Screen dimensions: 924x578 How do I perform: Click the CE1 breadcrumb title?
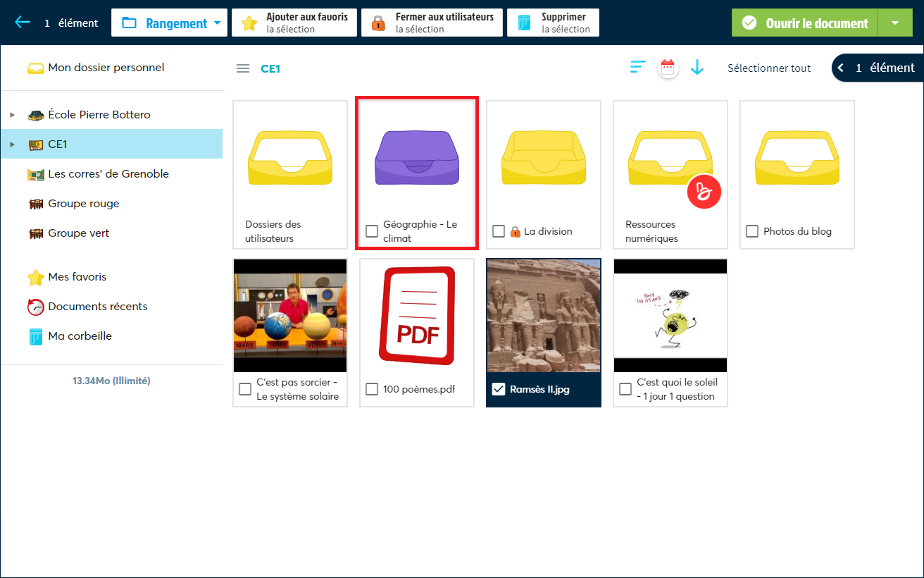[270, 68]
